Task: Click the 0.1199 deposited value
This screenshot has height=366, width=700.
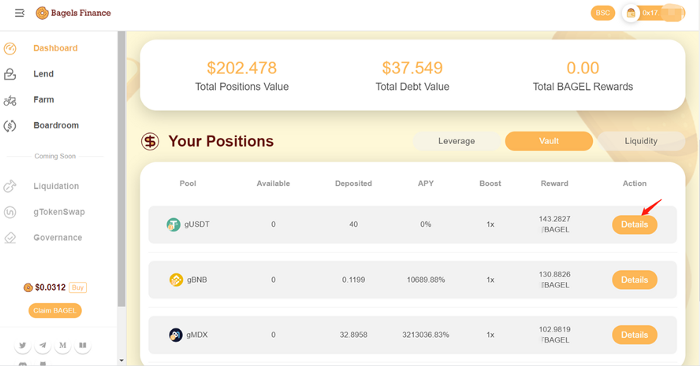Action: (x=354, y=280)
